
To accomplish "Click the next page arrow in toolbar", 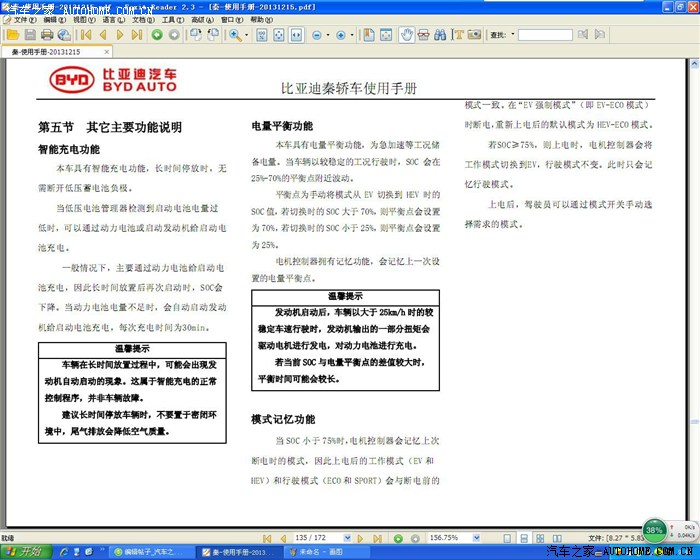I will (120, 35).
